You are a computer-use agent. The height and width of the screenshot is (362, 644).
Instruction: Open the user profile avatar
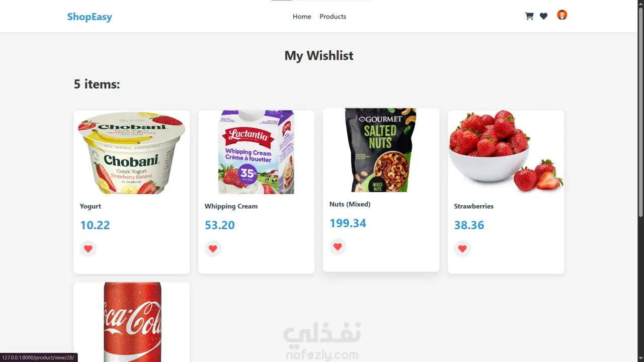(562, 15)
